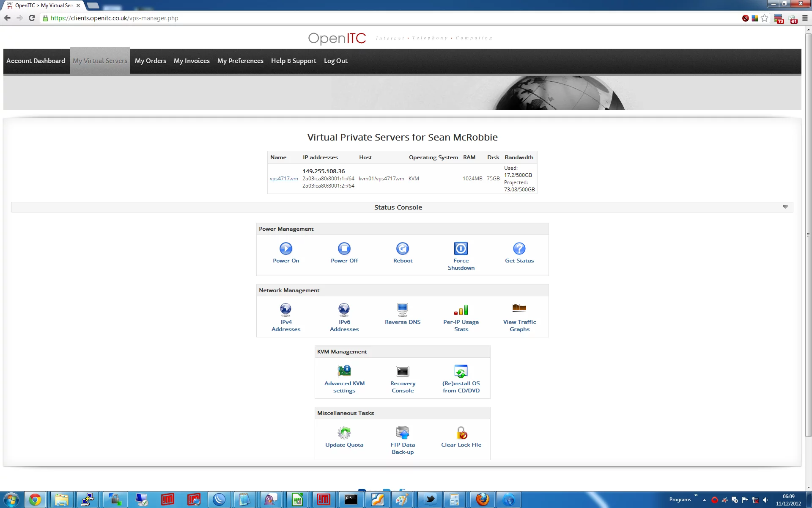Open Windows Explorer folder taskbar icon
This screenshot has width=812, height=508.
click(x=62, y=500)
